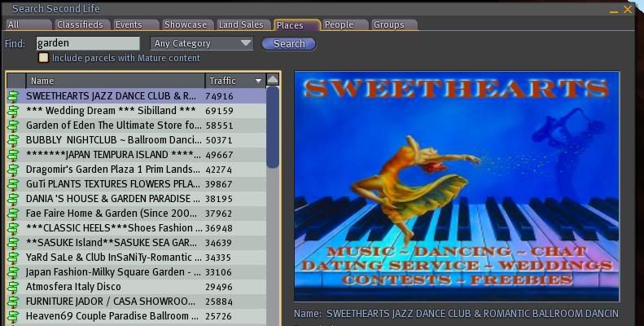Image resolution: width=644 pixels, height=326 pixels.
Task: Click the place icon next to Atmosfera Italy Disco
Action: [13, 287]
